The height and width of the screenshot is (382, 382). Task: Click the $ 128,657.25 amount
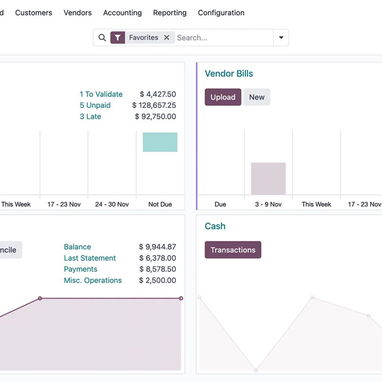154,105
